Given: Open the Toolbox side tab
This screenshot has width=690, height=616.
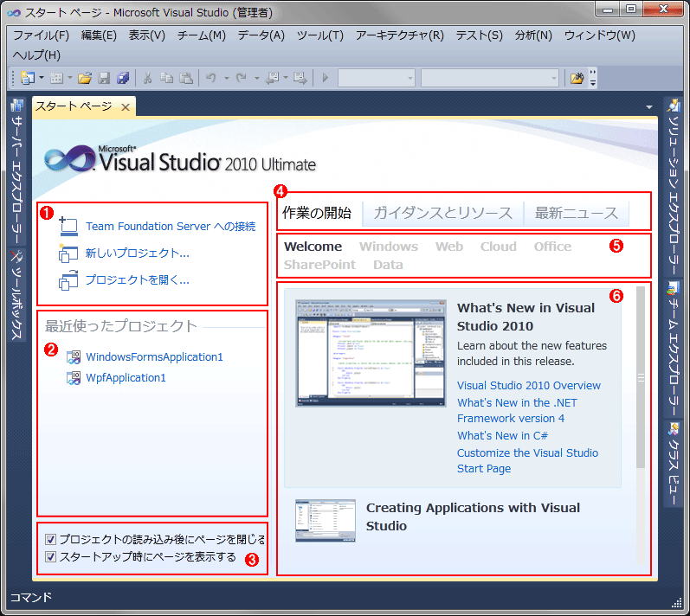Looking at the screenshot, I should [16, 295].
